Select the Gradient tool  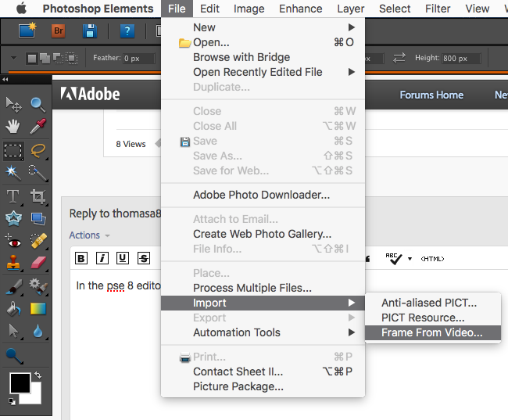click(x=38, y=309)
